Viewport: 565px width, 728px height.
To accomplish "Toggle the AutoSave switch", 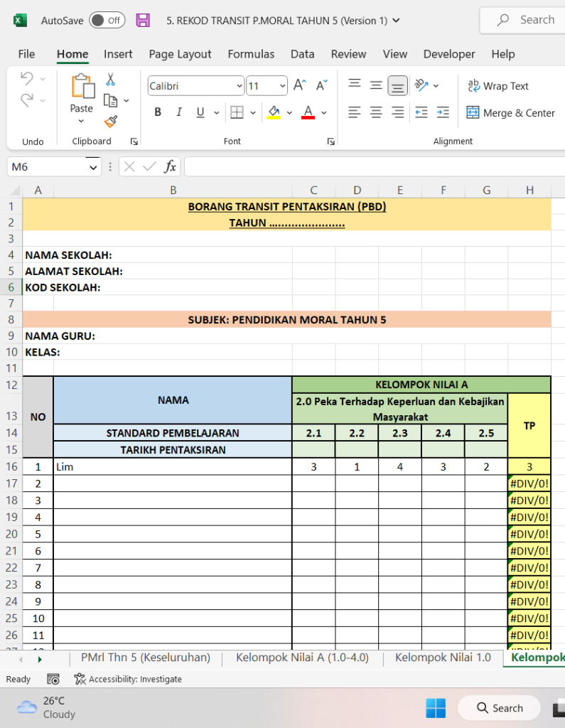I will [x=107, y=21].
